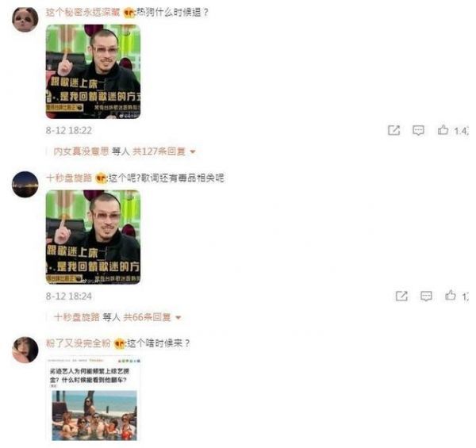Open the first commenter's panda-face avatar
The width and height of the screenshot is (476, 448).
[25, 19]
